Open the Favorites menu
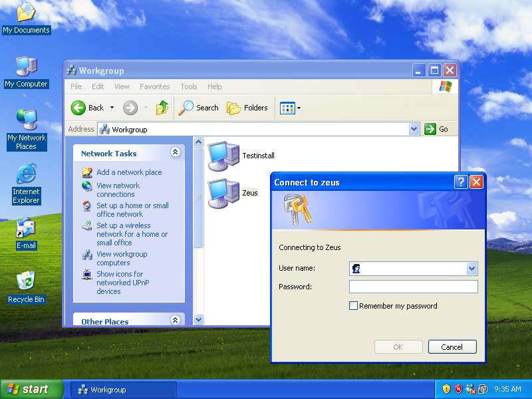The width and height of the screenshot is (532, 399). (154, 86)
